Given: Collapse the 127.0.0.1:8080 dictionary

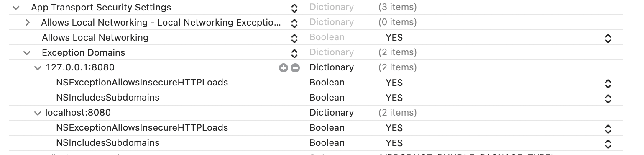Looking at the screenshot, I should click(x=38, y=68).
